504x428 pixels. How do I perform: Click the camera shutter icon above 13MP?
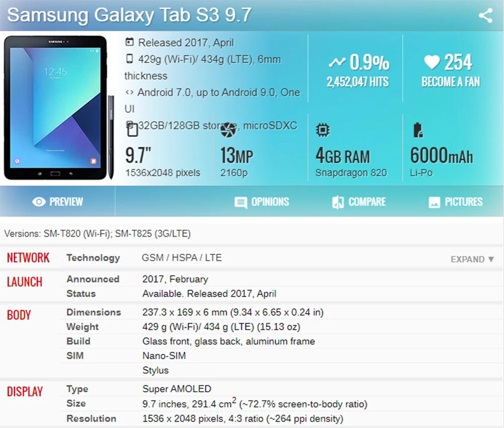click(x=228, y=130)
